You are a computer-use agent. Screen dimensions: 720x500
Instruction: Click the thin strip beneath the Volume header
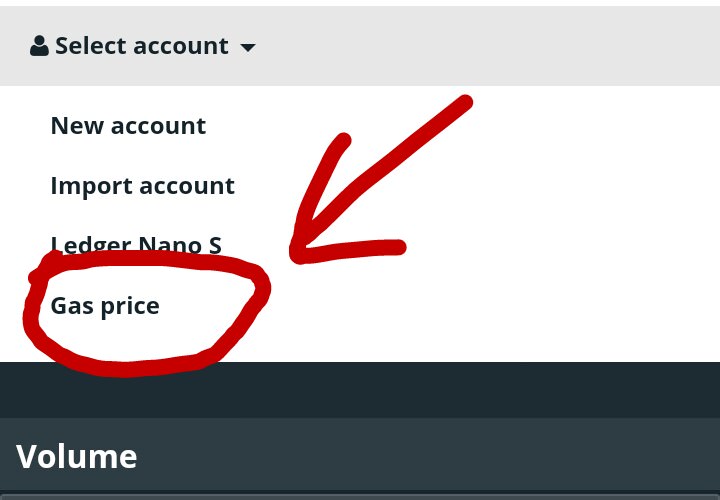(360, 495)
